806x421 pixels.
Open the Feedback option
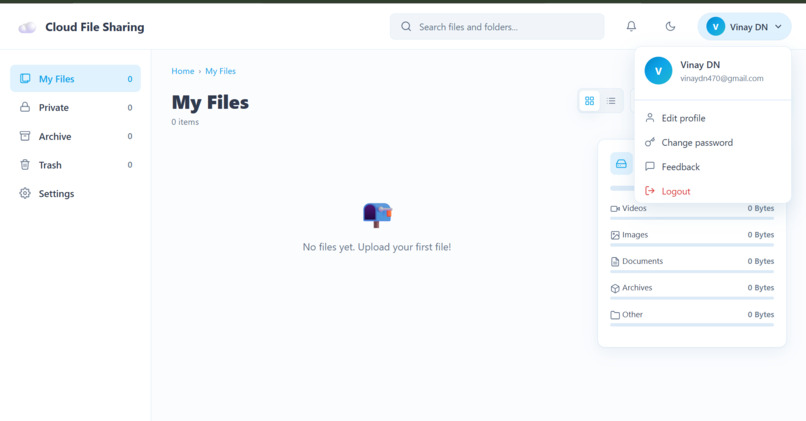coord(712,167)
